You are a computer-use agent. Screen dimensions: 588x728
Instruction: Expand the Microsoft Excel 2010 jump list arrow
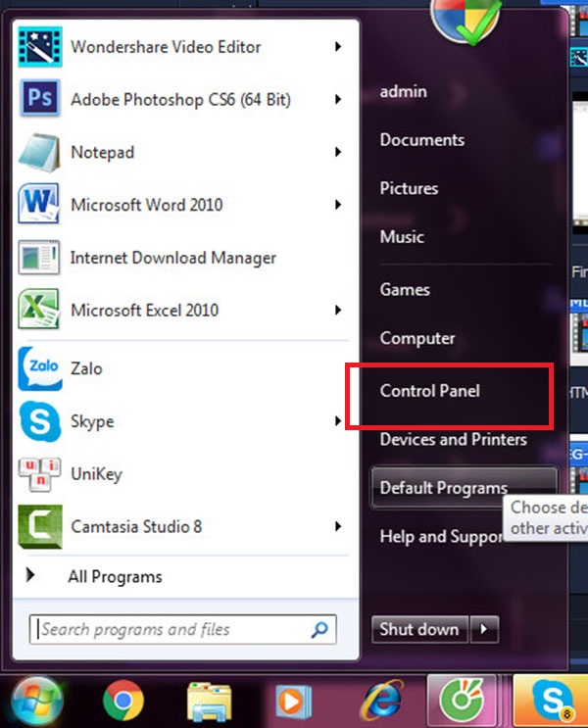coord(338,311)
